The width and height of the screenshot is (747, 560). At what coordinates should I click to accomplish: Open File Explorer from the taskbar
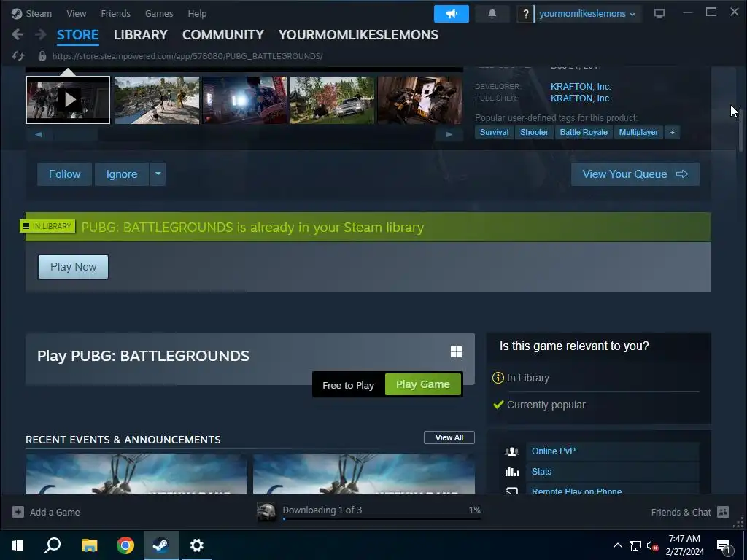coord(89,545)
